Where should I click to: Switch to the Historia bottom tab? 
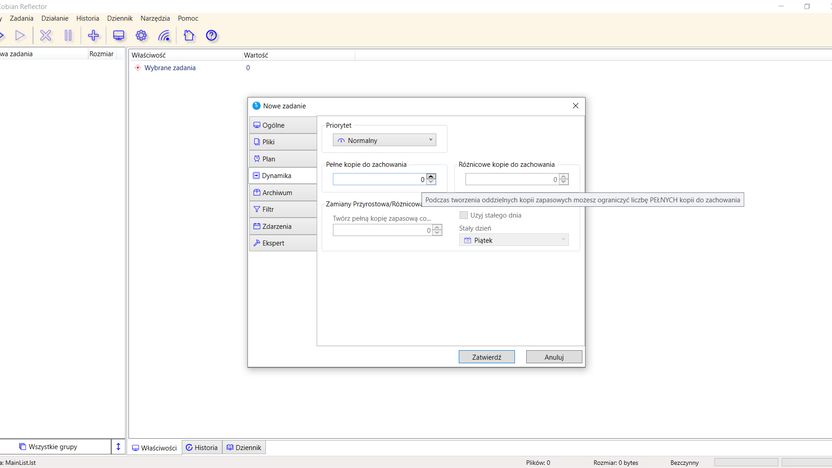click(202, 447)
